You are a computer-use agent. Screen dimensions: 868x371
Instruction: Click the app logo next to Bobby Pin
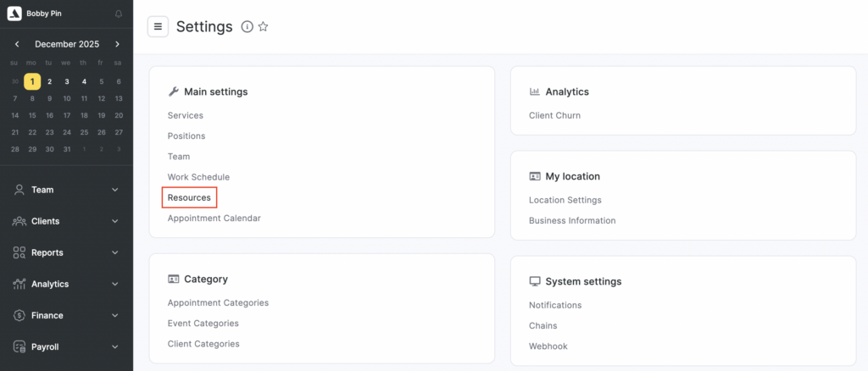pos(14,14)
